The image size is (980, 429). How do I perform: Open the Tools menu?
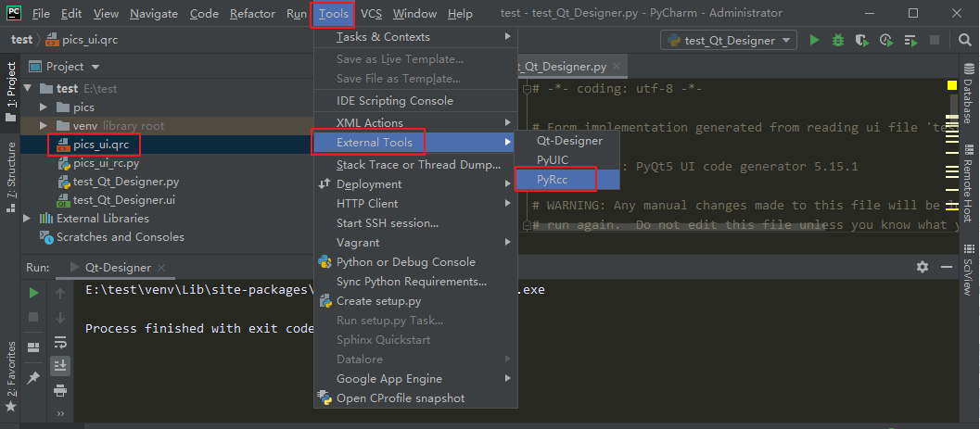click(333, 14)
